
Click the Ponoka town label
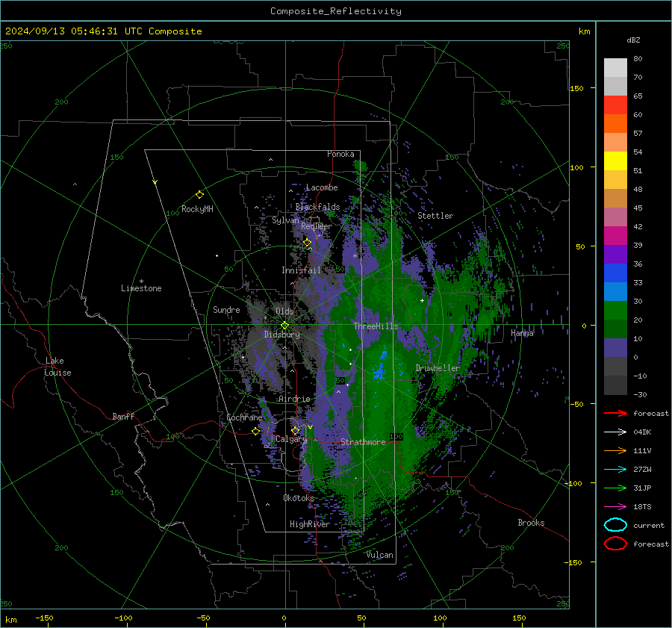click(x=340, y=154)
